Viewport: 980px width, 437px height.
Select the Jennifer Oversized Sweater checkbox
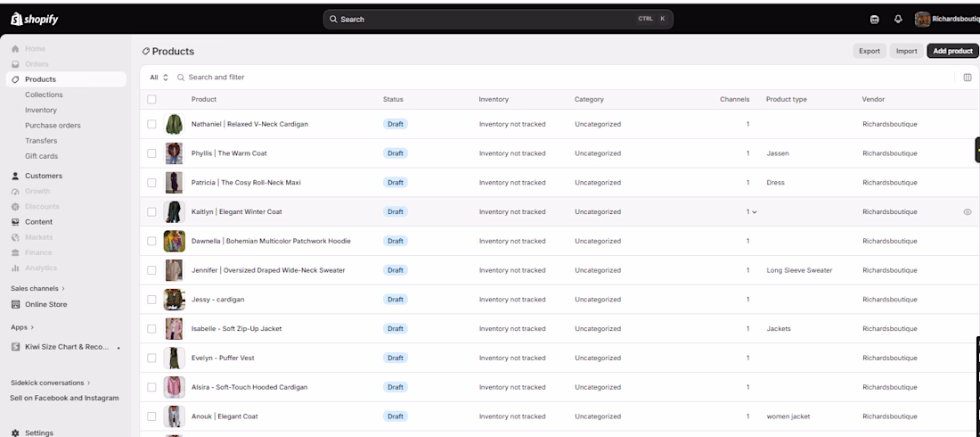(x=151, y=270)
